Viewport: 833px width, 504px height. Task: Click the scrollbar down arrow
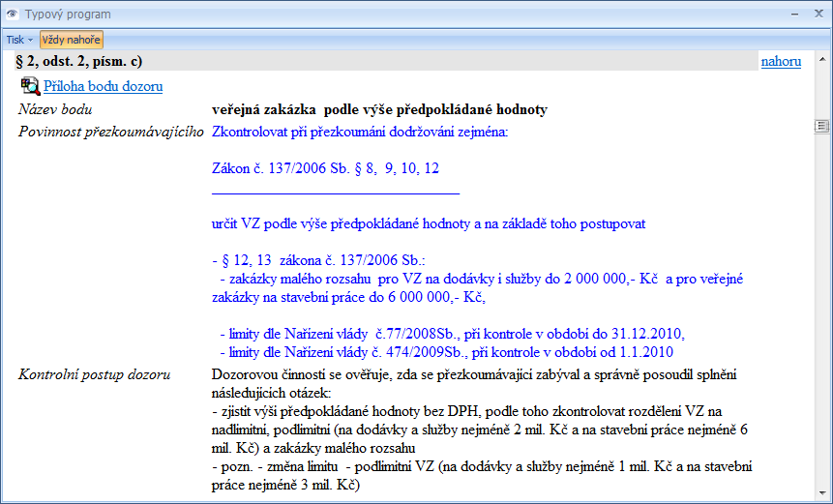(x=822, y=494)
